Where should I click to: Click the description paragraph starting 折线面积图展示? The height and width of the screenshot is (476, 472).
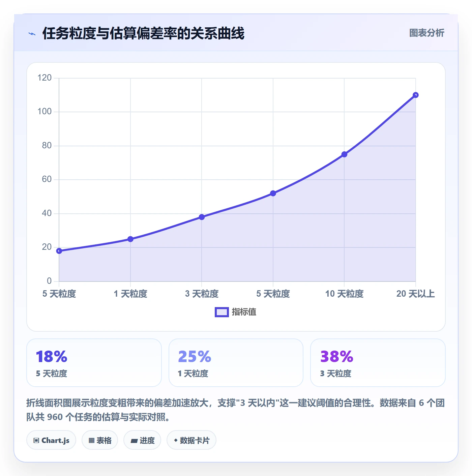[236, 410]
